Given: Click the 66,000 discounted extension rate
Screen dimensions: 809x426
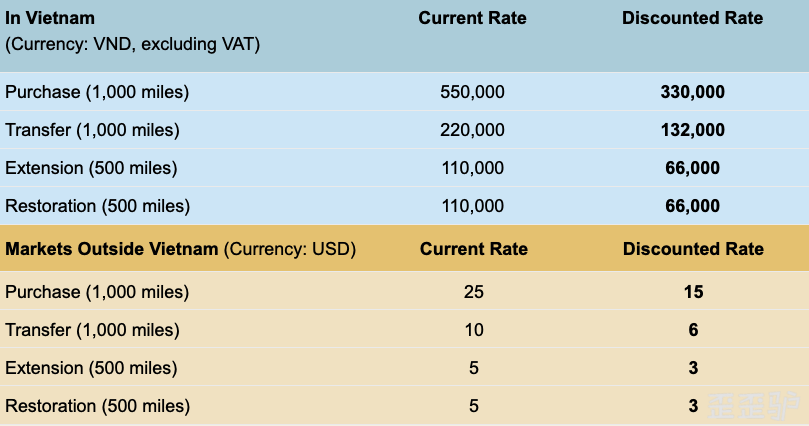Looking at the screenshot, I should 692,168.
